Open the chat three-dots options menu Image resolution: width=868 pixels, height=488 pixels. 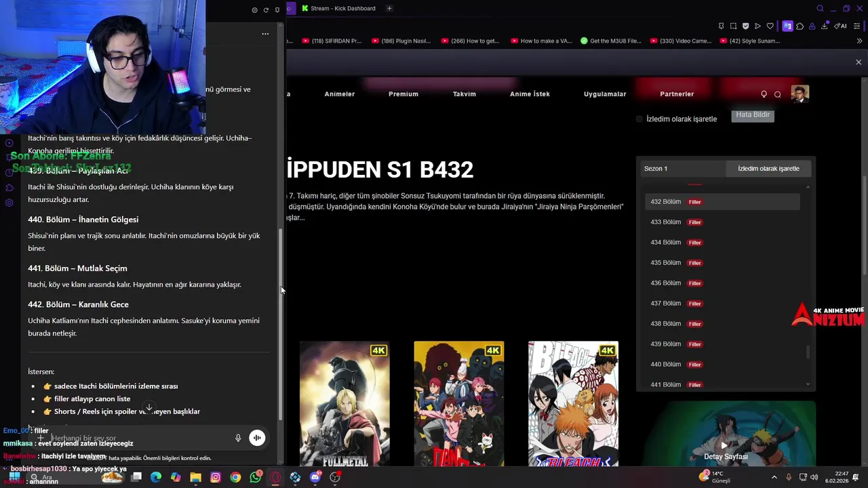(x=265, y=34)
